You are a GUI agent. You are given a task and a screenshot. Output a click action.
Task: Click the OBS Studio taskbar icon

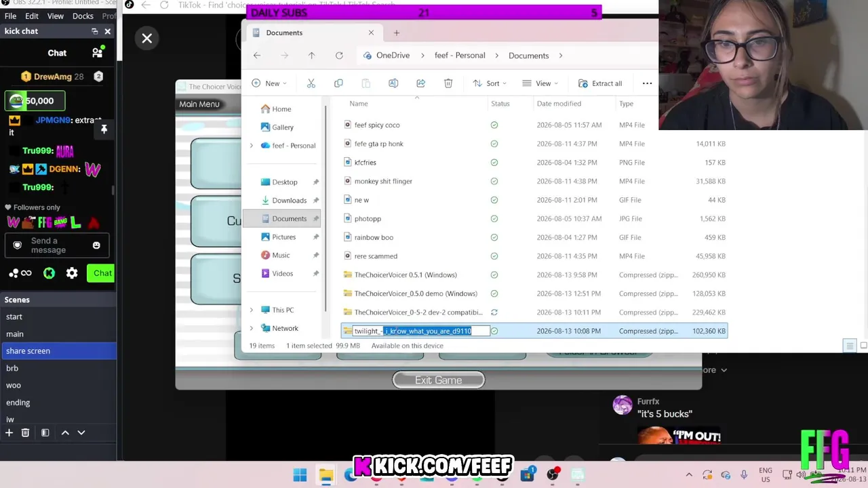553,474
